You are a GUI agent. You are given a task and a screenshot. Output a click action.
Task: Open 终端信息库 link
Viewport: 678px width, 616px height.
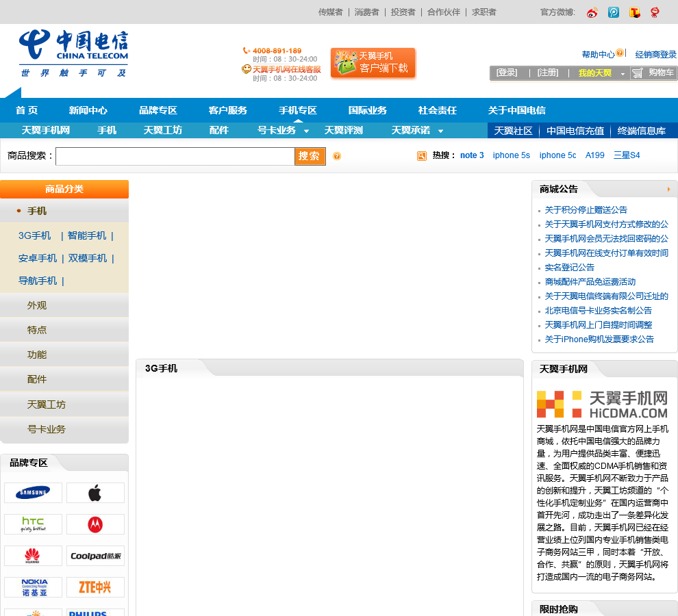click(x=642, y=131)
